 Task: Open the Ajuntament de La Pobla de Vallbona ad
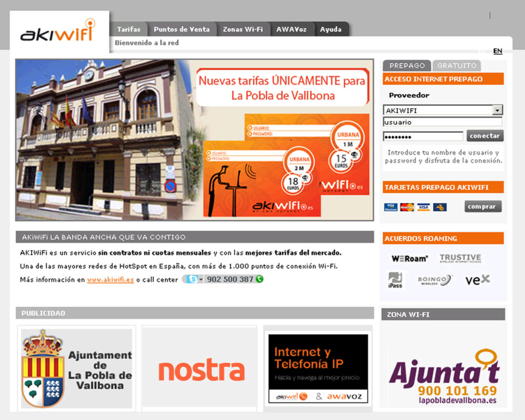click(77, 368)
